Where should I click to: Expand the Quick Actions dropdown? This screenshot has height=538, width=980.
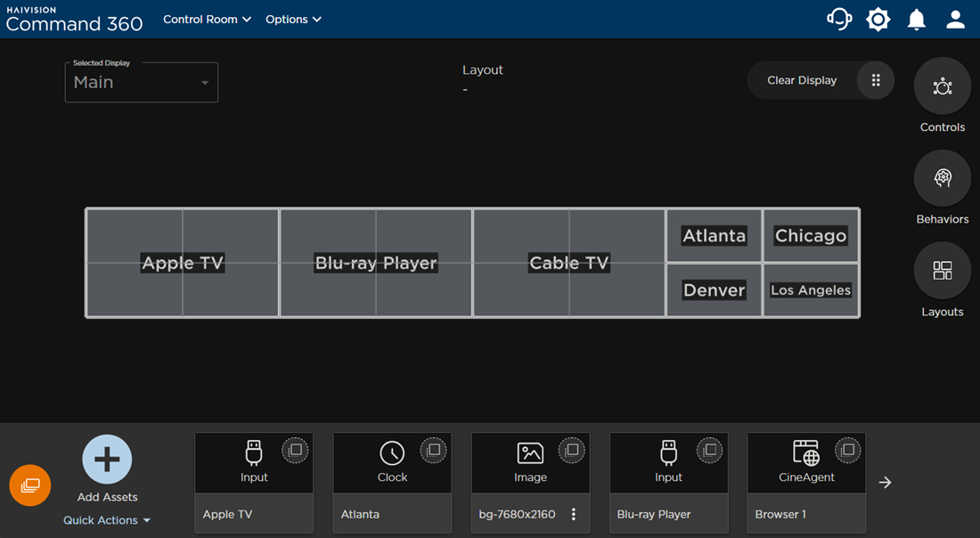tap(107, 520)
